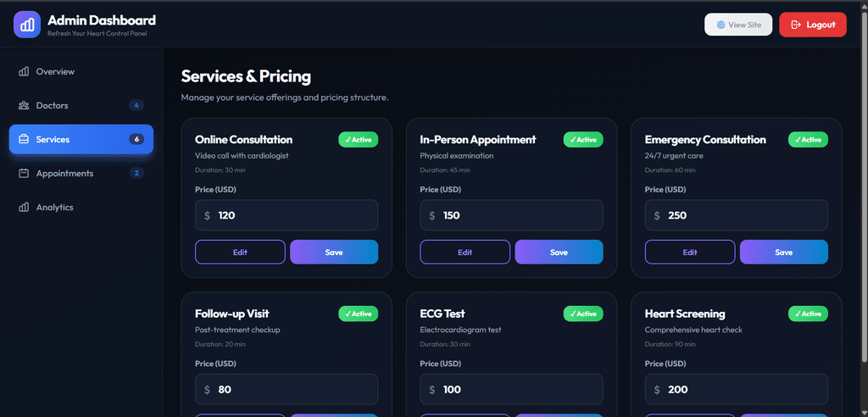This screenshot has width=868, height=417.
Task: Toggle the Active badge on Online Consultation
Action: tap(359, 140)
